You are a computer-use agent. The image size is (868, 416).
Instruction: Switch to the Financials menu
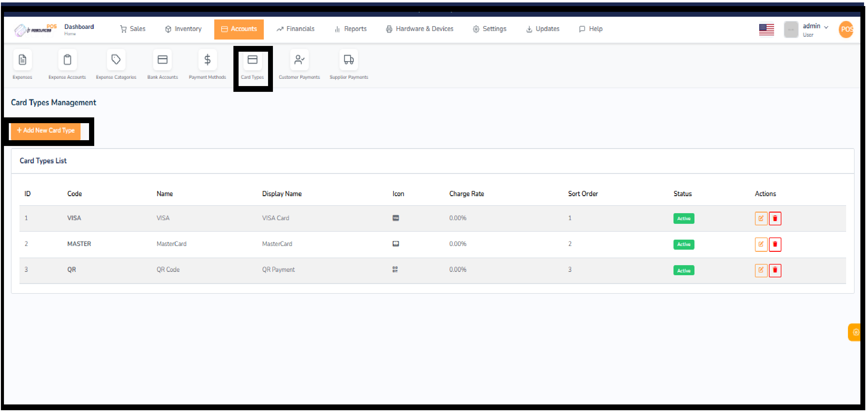click(x=295, y=29)
